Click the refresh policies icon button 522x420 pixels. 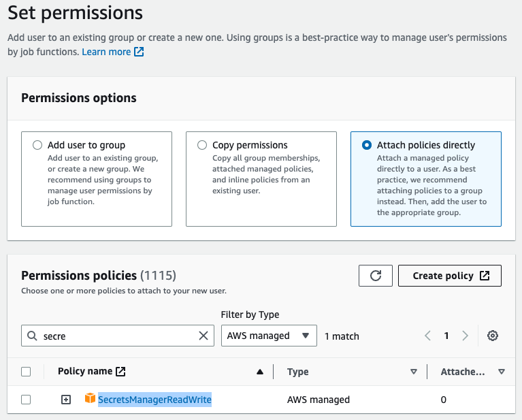(x=376, y=276)
